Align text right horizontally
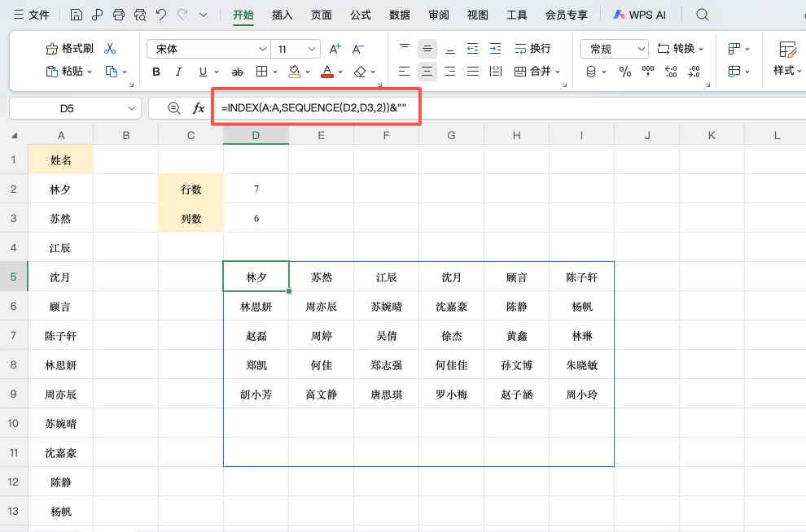 [449, 72]
